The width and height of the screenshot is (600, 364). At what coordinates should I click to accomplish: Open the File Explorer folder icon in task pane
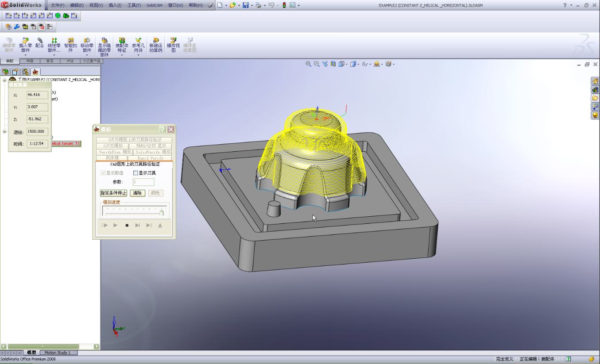coord(595,98)
